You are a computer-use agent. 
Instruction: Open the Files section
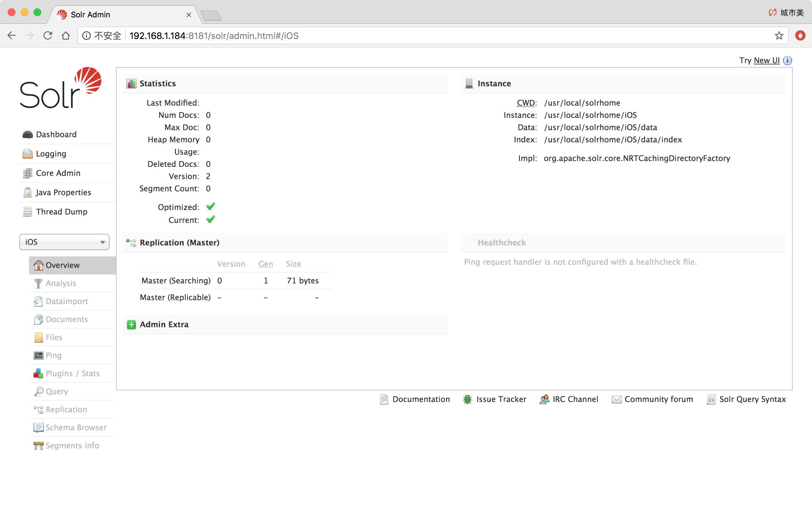(x=54, y=337)
